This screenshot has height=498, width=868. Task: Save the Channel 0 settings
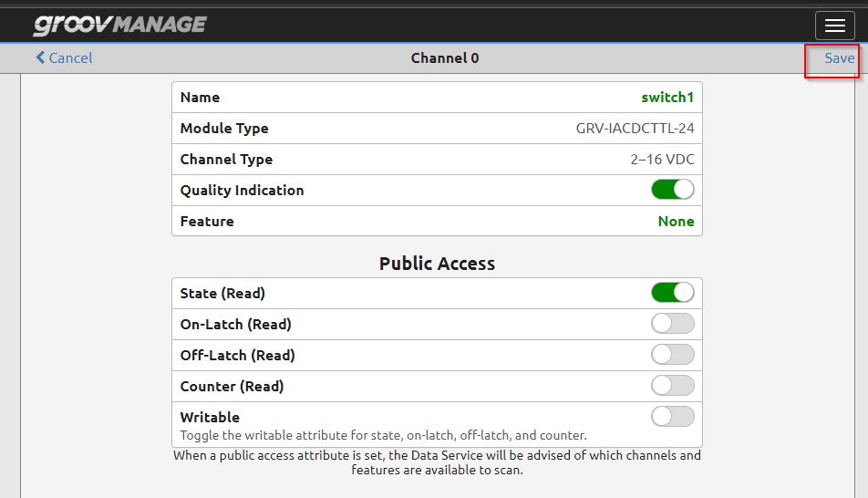point(839,57)
